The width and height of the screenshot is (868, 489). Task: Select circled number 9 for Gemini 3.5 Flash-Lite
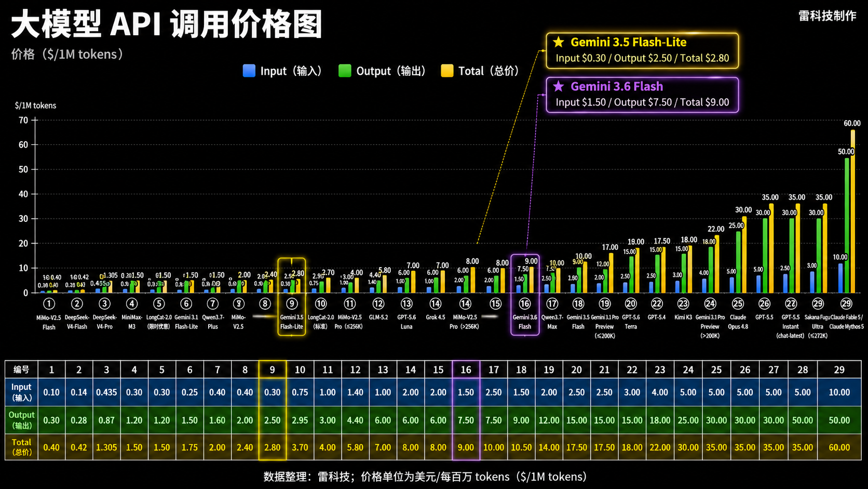pyautogui.click(x=292, y=303)
